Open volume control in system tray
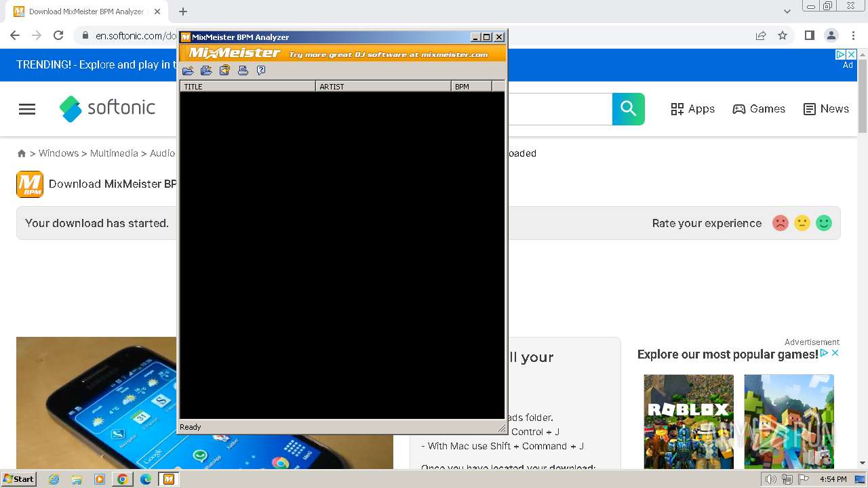This screenshot has width=868, height=488. click(771, 479)
